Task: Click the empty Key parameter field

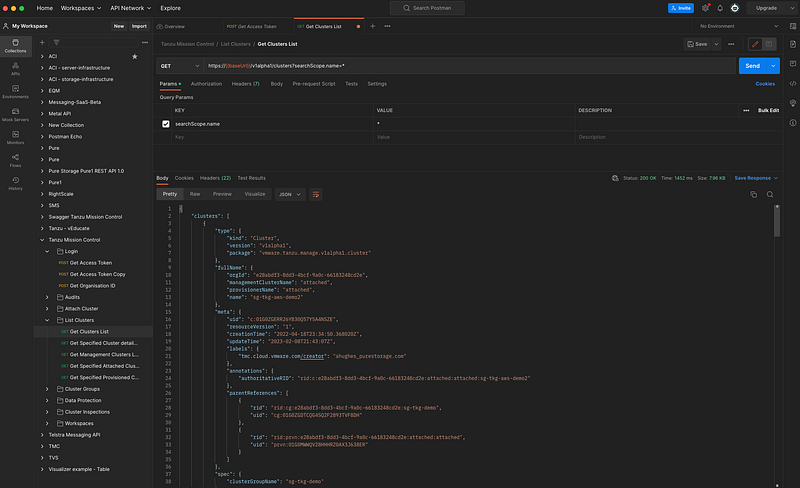Action: tap(272, 137)
